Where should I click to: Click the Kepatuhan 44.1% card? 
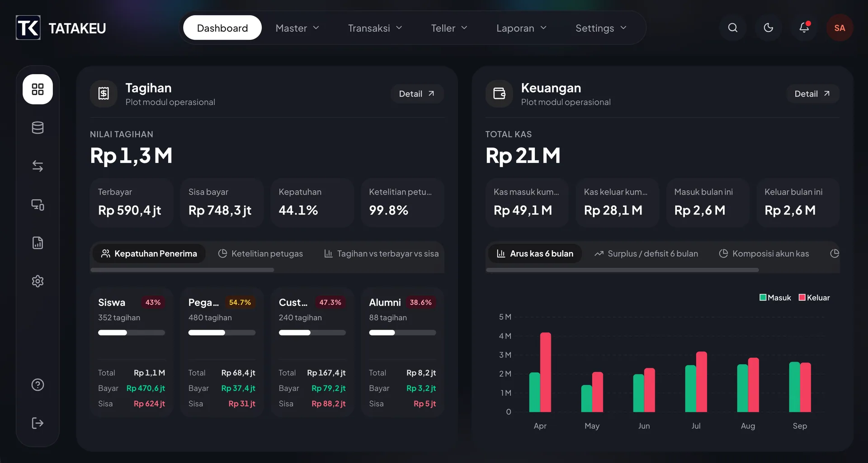pyautogui.click(x=312, y=202)
